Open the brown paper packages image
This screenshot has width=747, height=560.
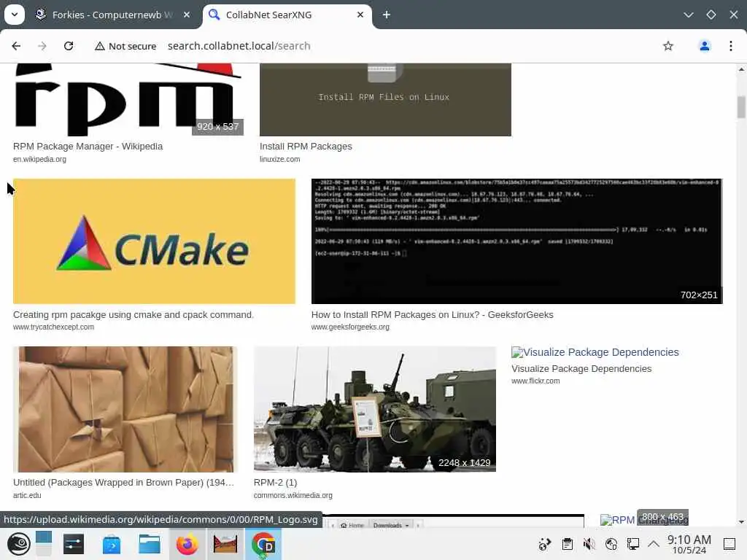pos(125,409)
